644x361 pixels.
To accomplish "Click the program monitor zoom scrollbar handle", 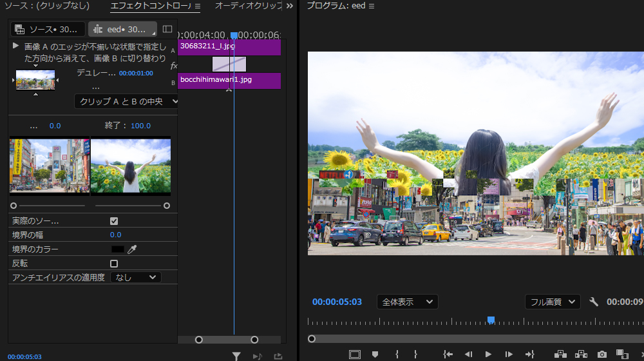I will point(312,339).
